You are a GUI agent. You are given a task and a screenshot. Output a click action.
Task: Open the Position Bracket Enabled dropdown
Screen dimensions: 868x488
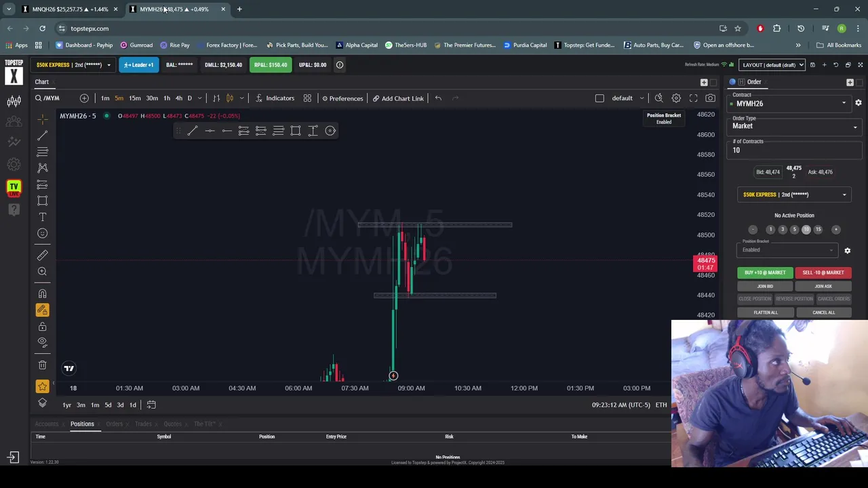click(787, 250)
